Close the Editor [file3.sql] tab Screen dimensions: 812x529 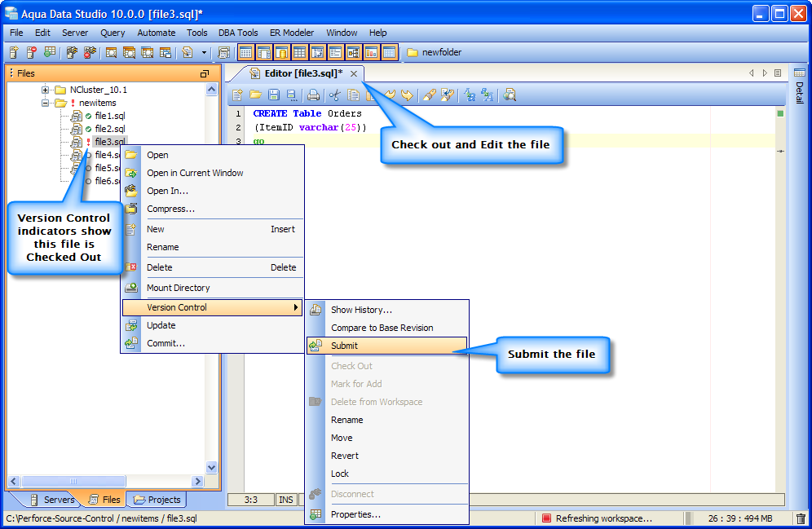[354, 73]
